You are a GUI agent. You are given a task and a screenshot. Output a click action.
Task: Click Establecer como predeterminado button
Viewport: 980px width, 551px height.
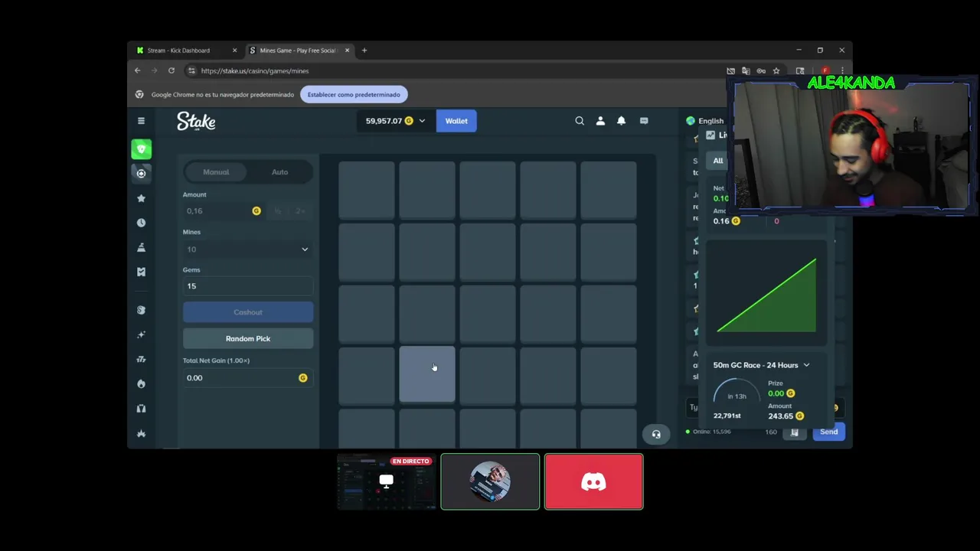click(354, 95)
